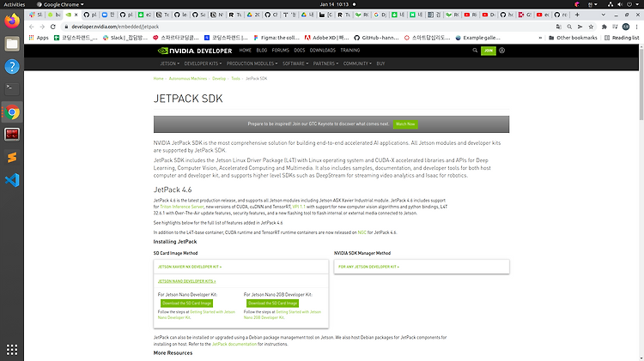Screen dimensions: 644x361
Task: Open the FOR ANY JETSON DEVELOPER KIT link
Action: [369, 267]
